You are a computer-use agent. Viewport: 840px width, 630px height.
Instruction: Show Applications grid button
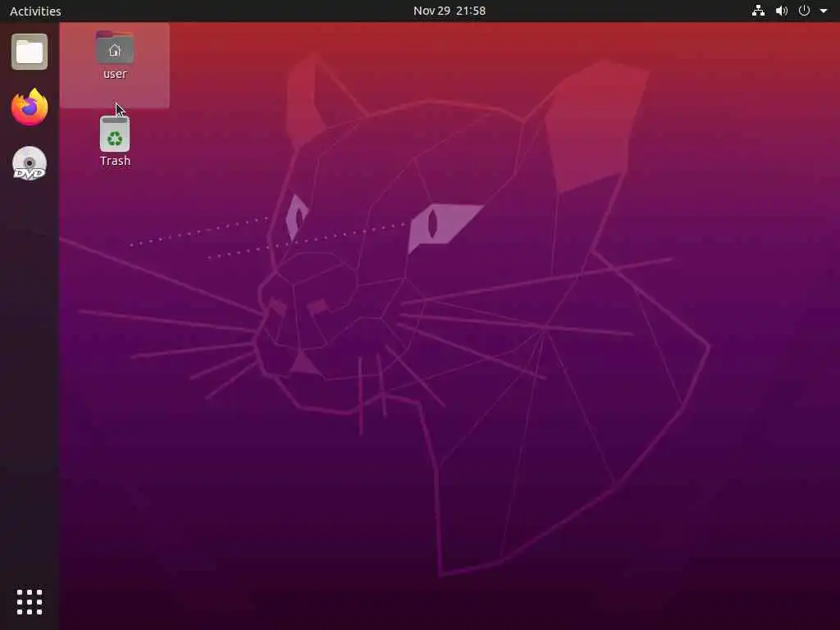click(x=30, y=601)
